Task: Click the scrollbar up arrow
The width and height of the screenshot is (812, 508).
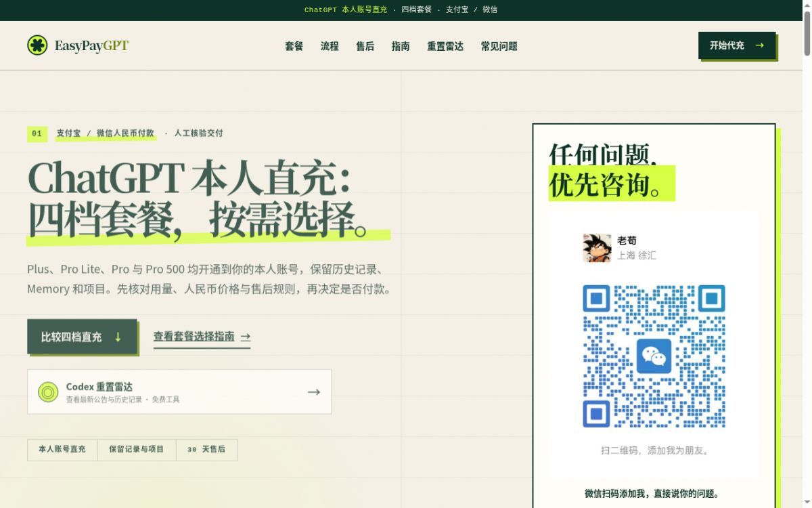Action: tap(807, 4)
